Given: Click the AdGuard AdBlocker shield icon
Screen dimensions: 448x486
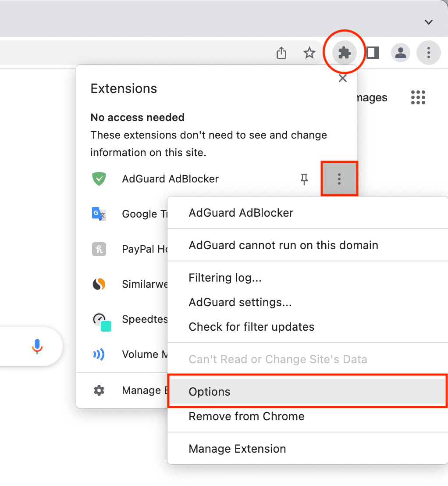Looking at the screenshot, I should click(99, 179).
